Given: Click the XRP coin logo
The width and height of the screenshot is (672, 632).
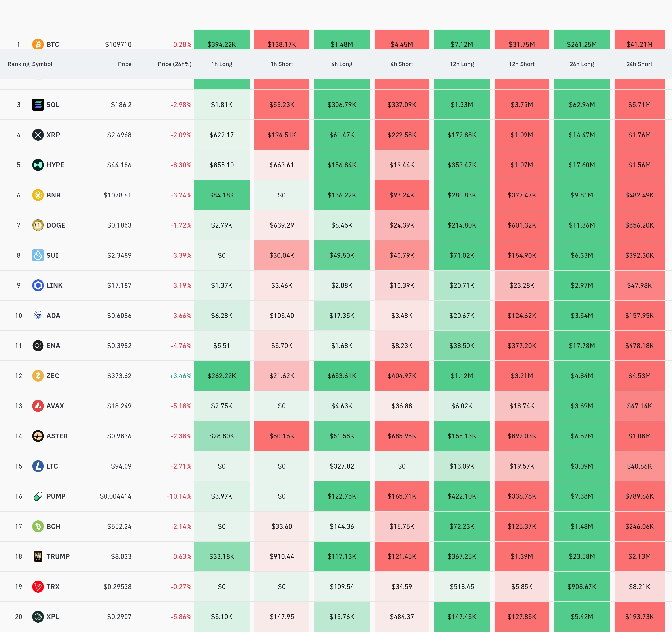Looking at the screenshot, I should 38,135.
